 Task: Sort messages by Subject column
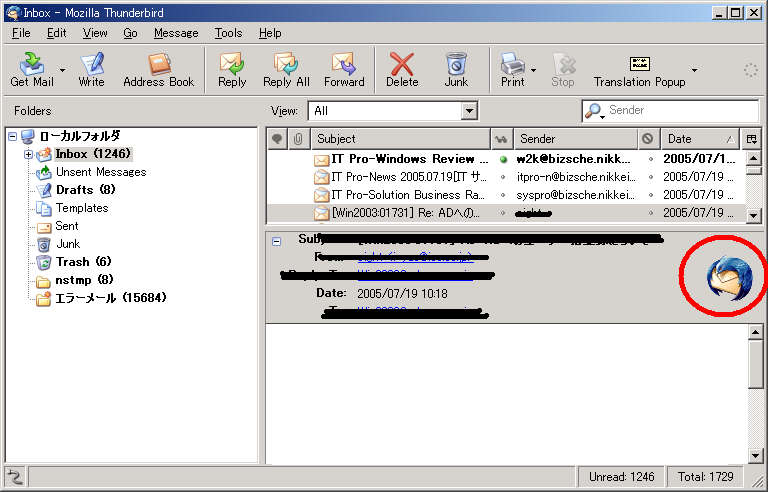coord(400,139)
